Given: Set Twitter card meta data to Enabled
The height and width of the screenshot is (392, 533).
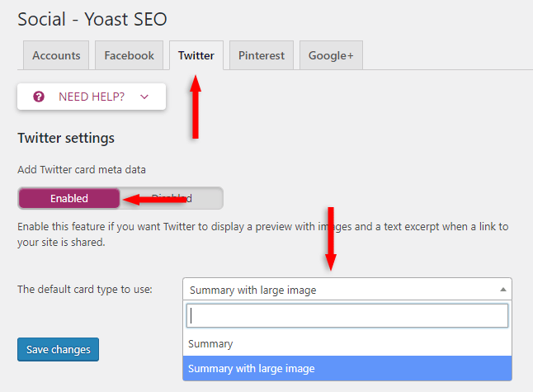Looking at the screenshot, I should [69, 198].
